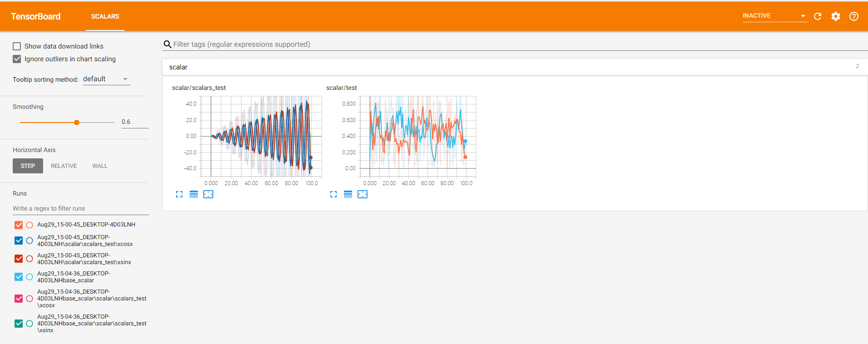Enable Show data download links checkbox
Viewport: 868px width, 344px height.
tap(17, 46)
